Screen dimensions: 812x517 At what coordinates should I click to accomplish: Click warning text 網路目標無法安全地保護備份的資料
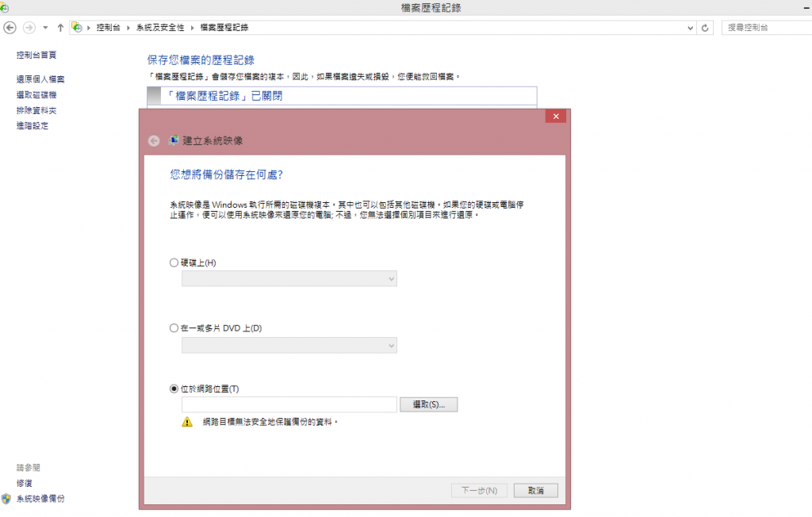270,422
